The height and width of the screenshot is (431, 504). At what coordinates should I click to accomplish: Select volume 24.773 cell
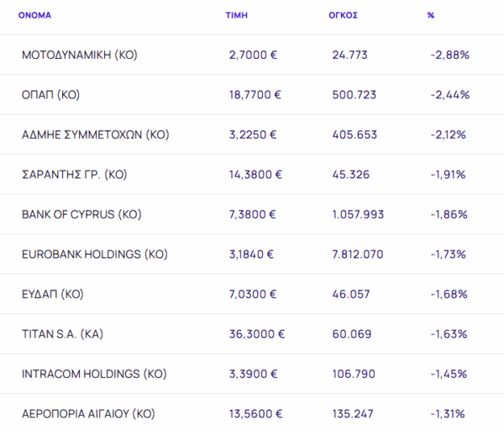coord(349,55)
